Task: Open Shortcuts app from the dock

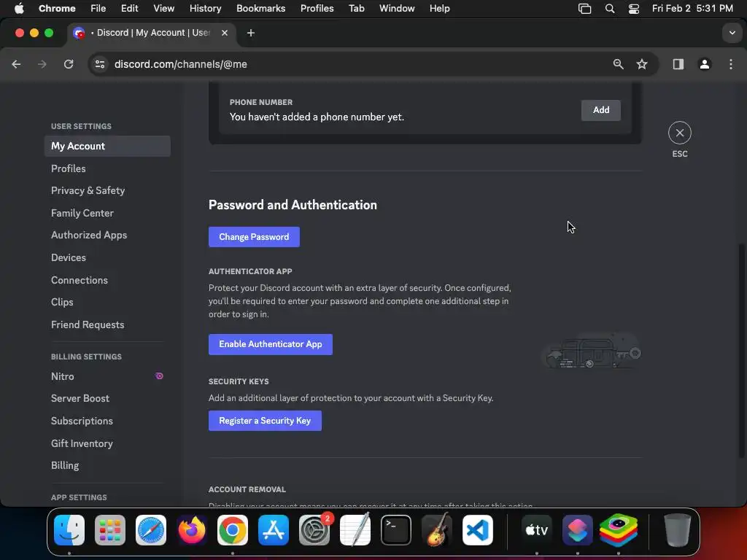Action: click(x=578, y=530)
